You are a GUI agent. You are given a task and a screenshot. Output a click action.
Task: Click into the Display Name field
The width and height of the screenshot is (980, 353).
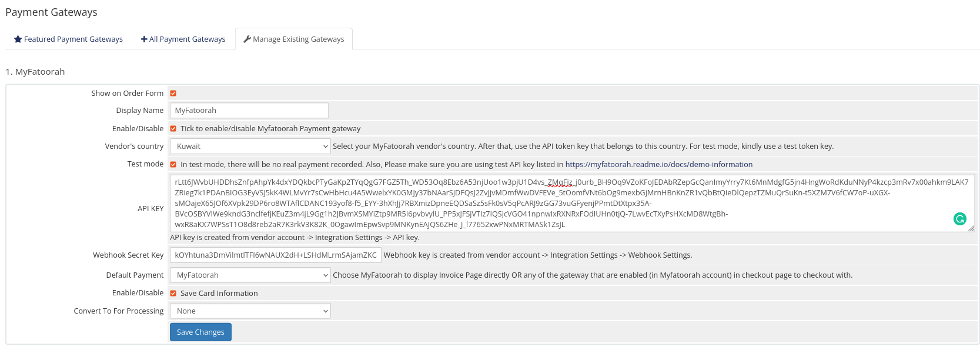249,110
